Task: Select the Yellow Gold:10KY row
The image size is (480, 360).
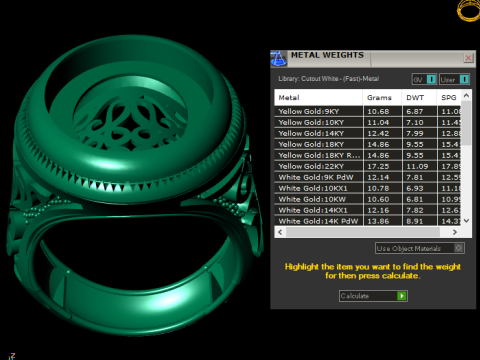Action: (368, 122)
